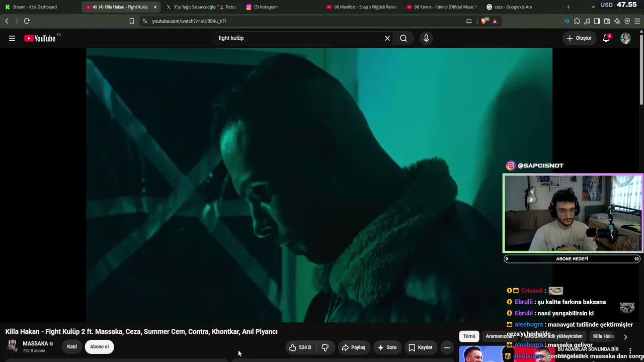Bookmark this page
The width and height of the screenshot is (644, 362).
[x=132, y=21]
